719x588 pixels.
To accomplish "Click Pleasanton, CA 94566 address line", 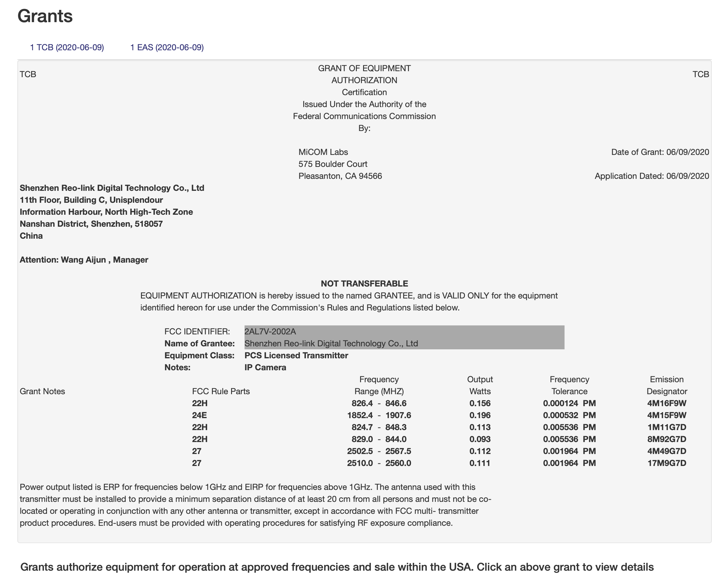I will tap(340, 176).
